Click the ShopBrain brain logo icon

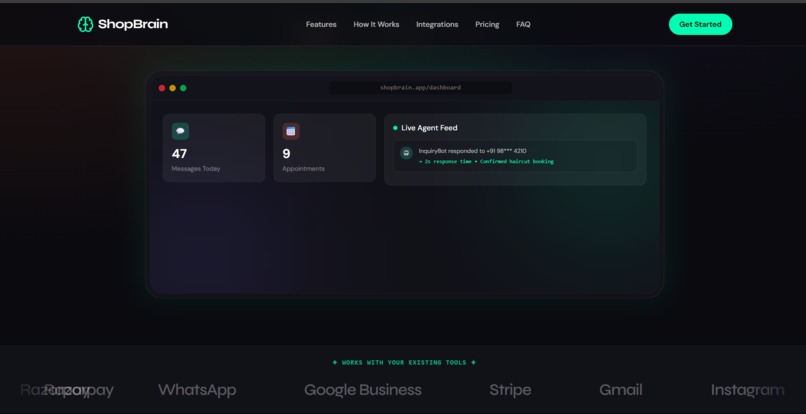pos(85,24)
